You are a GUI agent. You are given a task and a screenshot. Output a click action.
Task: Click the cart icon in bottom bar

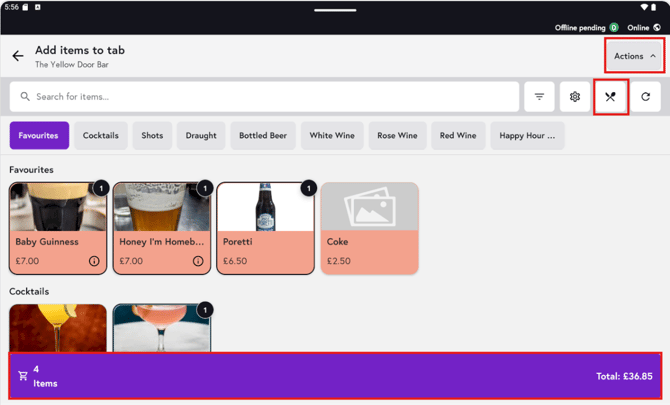pos(23,376)
